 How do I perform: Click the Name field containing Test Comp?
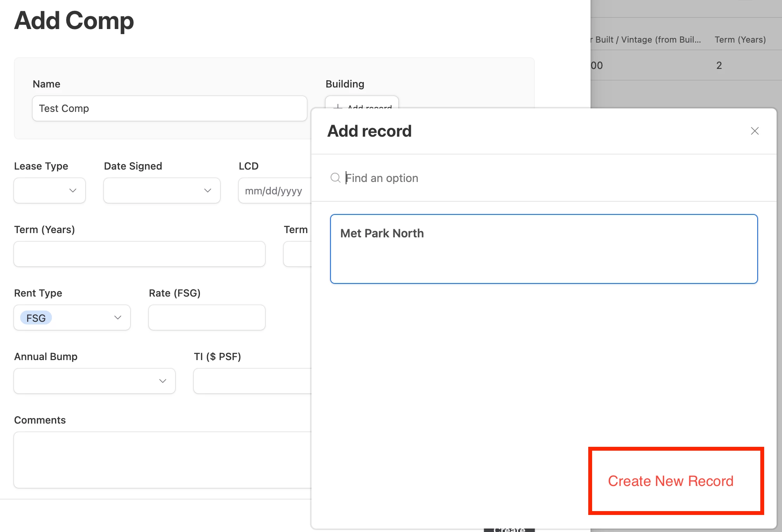169,108
